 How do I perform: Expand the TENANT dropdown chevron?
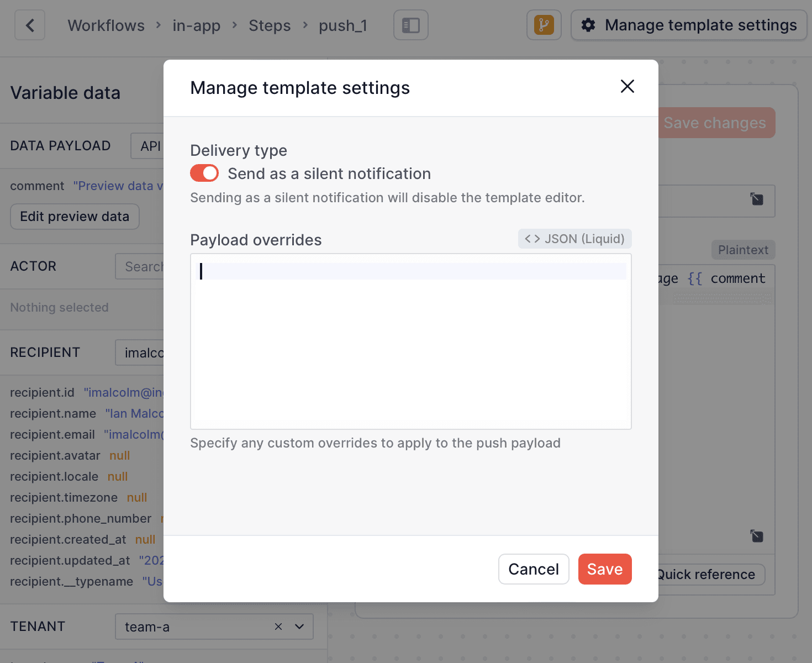299,627
